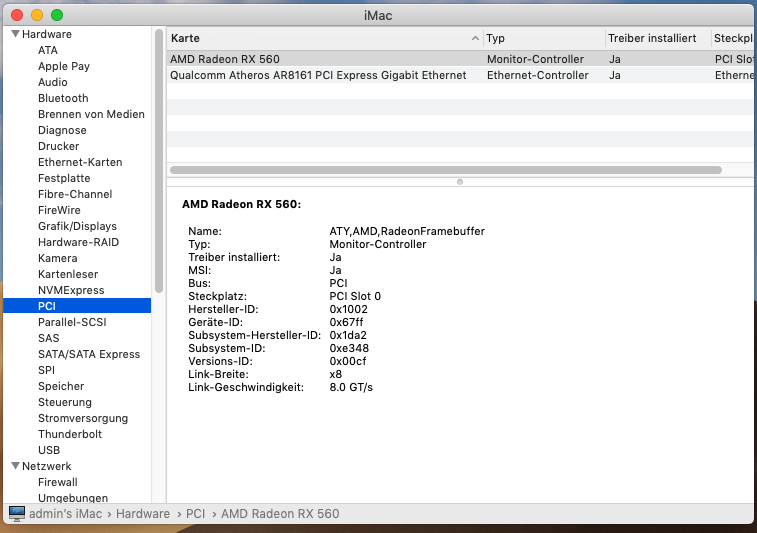Select Steuerung in the sidebar
This screenshot has width=757, height=533.
click(65, 402)
